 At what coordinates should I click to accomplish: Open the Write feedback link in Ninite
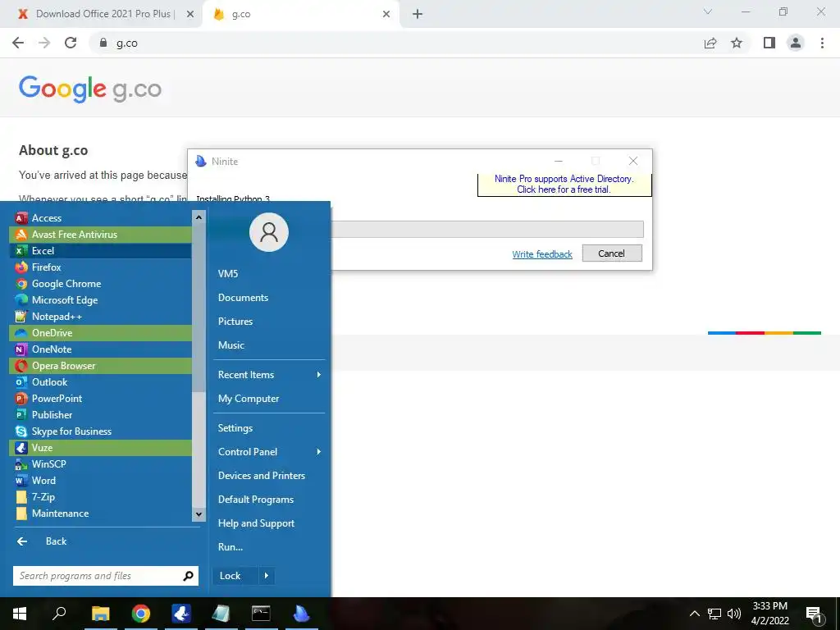click(542, 254)
